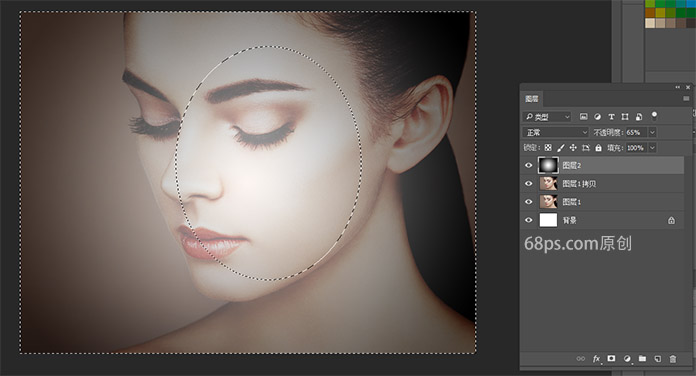Image resolution: width=696 pixels, height=376 pixels.
Task: Select the 图层 2 gradient thumbnail
Action: pos(548,165)
